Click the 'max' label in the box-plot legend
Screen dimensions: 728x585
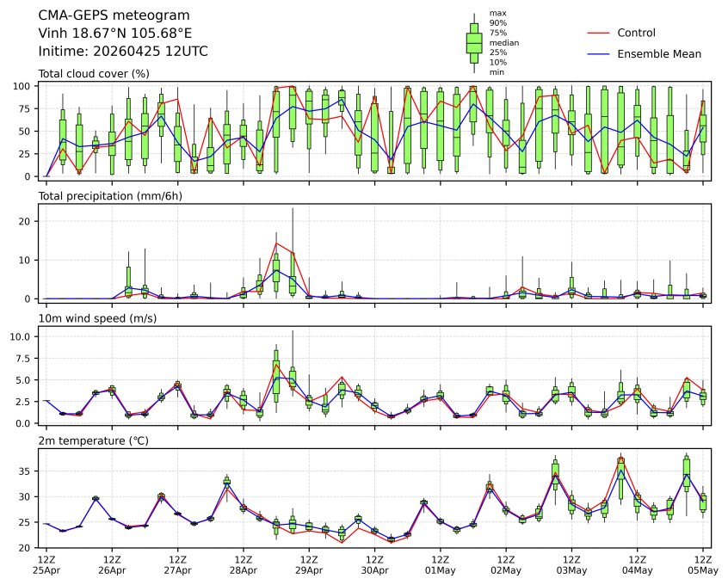pos(497,13)
